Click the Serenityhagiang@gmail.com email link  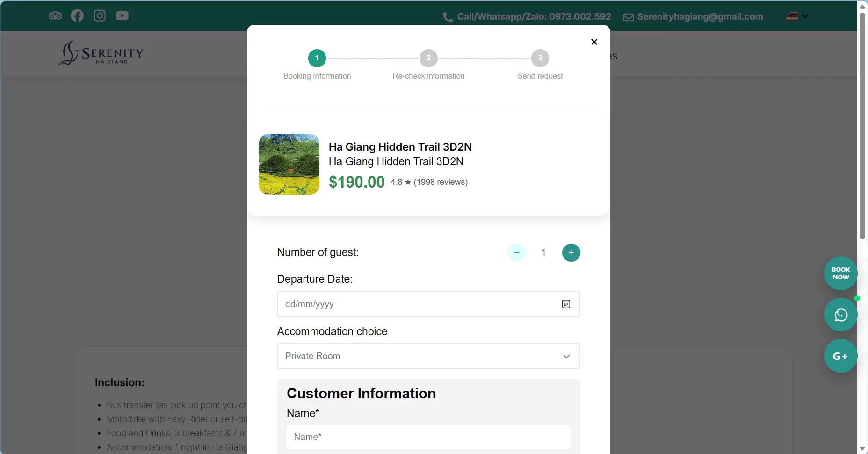click(700, 17)
